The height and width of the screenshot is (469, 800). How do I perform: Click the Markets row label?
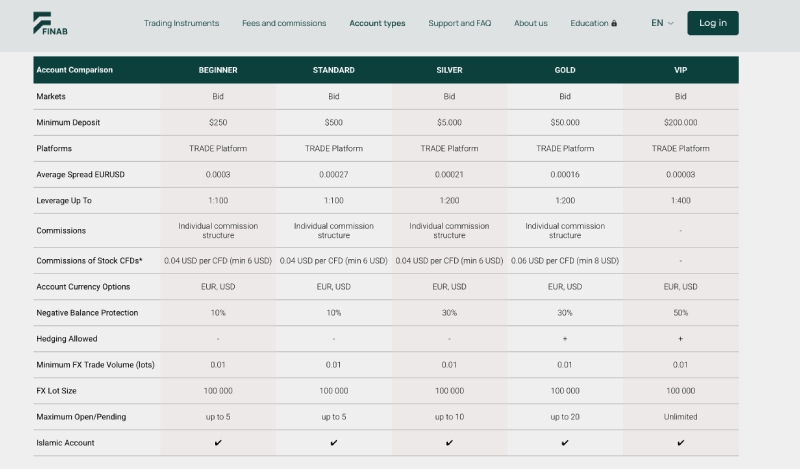point(51,96)
